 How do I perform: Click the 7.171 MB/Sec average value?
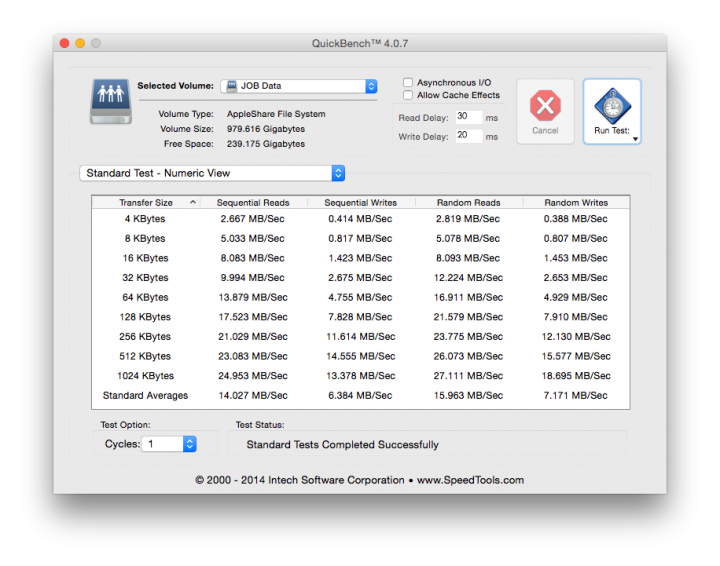tap(575, 395)
